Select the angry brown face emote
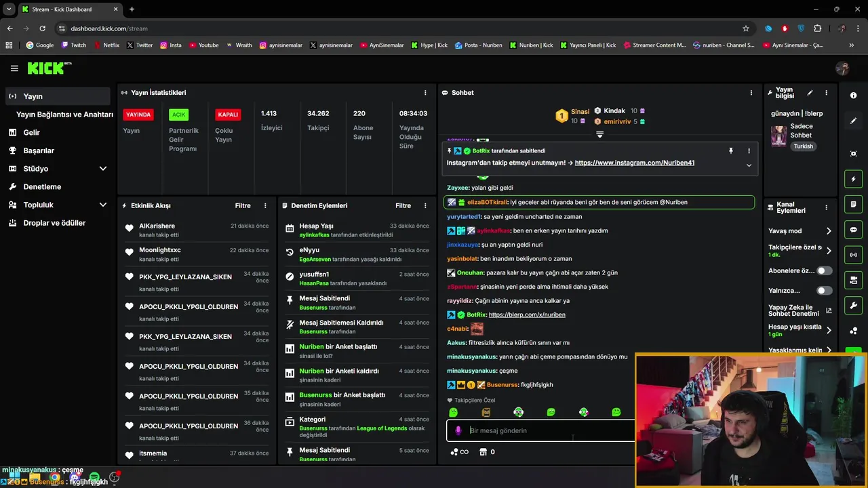 click(486, 412)
